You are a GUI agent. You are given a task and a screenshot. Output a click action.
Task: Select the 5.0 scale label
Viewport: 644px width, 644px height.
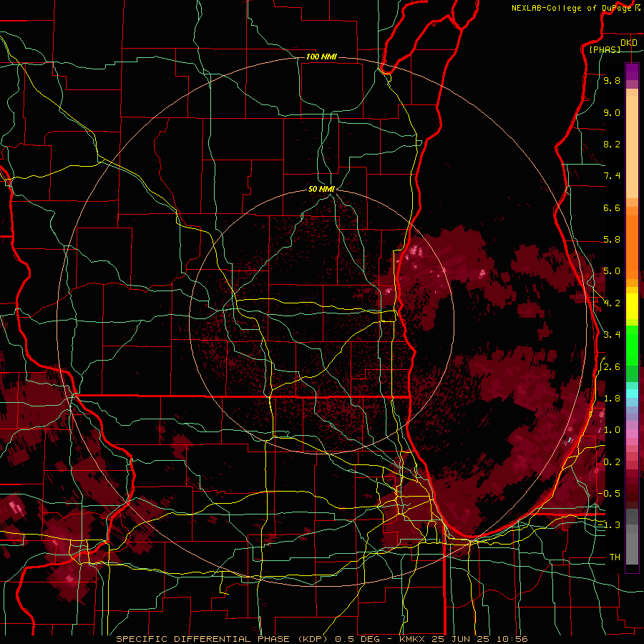pos(612,271)
